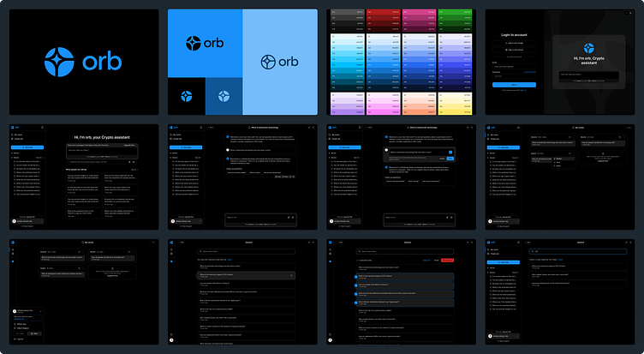Click Log out in the account popup
Screen dimensions: 644x354
tap(19, 339)
